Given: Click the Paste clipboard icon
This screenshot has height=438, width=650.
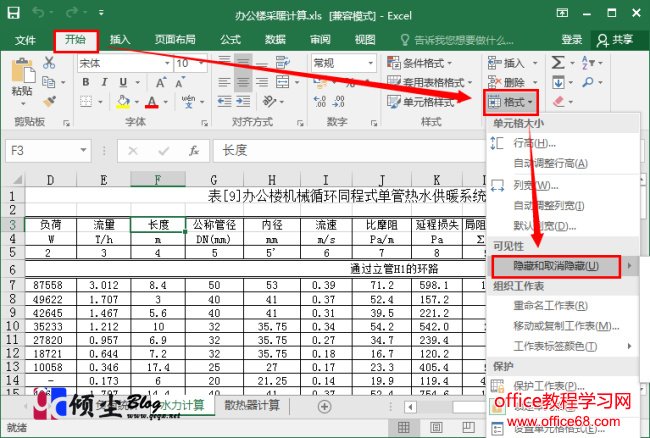Looking at the screenshot, I should pos(23,70).
